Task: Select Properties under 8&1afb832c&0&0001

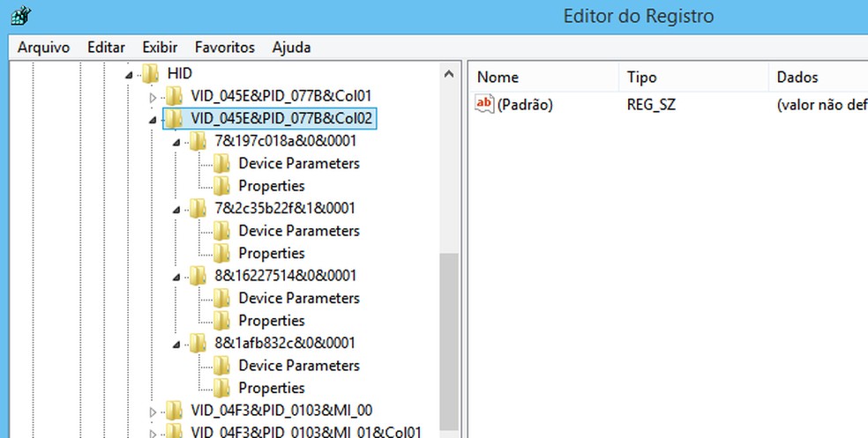Action: pos(272,389)
